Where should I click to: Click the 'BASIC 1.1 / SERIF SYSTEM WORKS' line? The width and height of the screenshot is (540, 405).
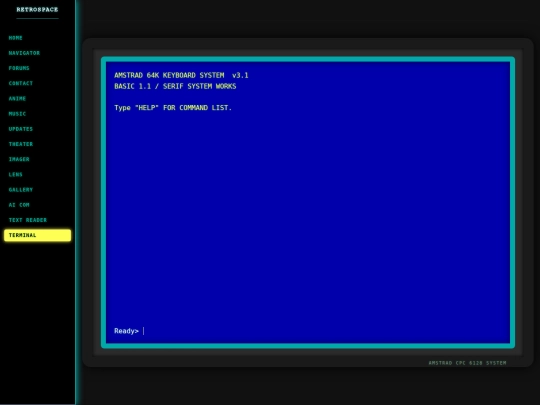[x=175, y=86]
